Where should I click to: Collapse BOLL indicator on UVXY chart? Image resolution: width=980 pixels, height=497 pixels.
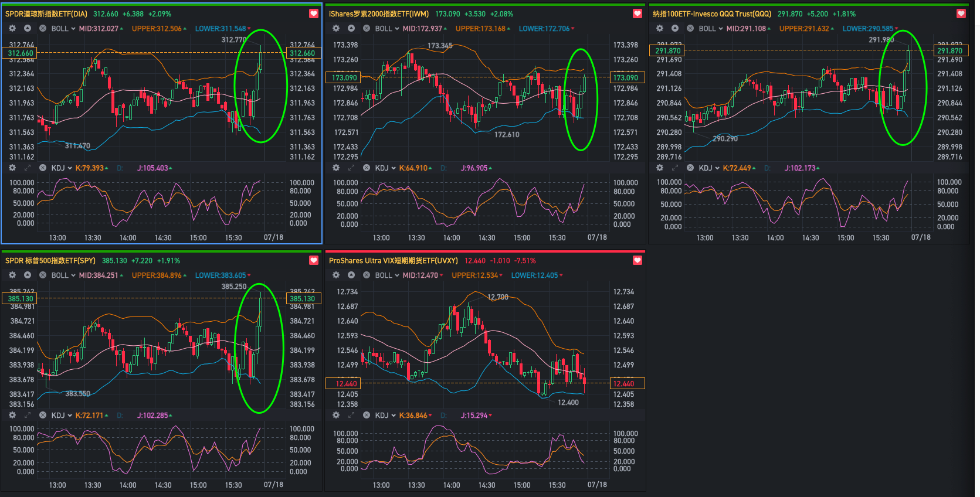click(351, 275)
